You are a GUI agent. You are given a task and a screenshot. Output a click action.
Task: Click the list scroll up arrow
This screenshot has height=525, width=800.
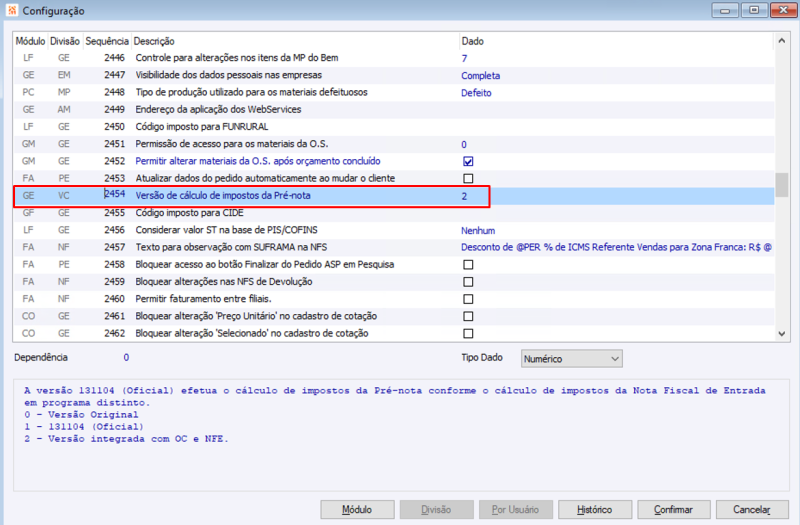(x=782, y=41)
